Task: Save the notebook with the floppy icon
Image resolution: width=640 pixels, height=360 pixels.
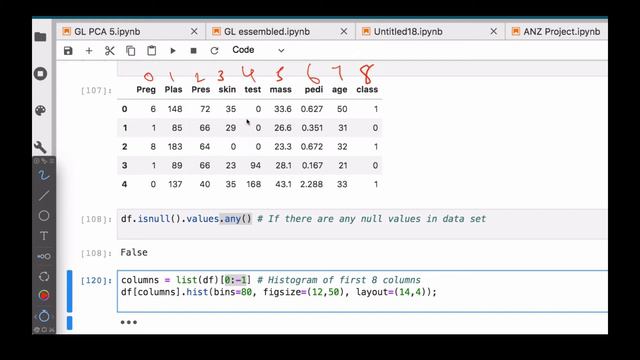Action: (68, 51)
